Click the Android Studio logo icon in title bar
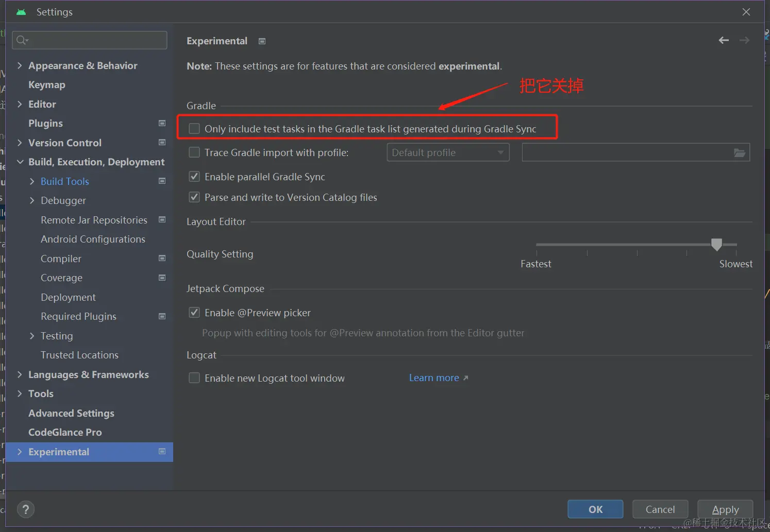770x532 pixels. (x=21, y=12)
